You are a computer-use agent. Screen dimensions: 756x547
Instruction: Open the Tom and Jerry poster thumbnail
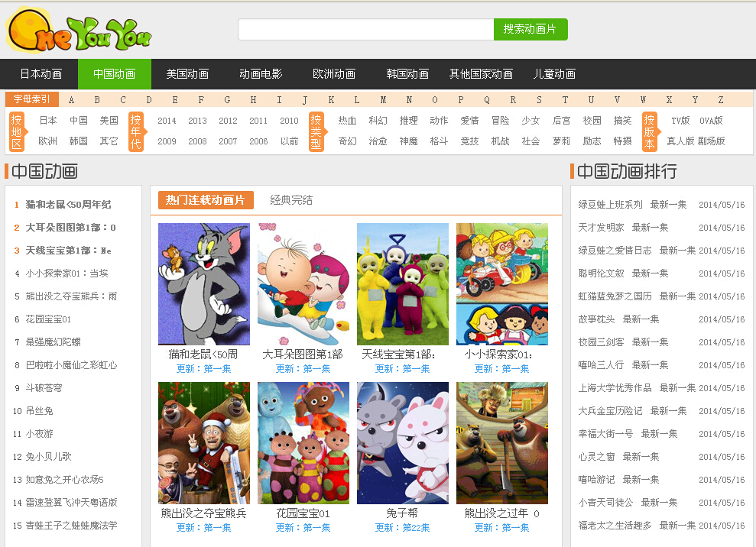(204, 284)
